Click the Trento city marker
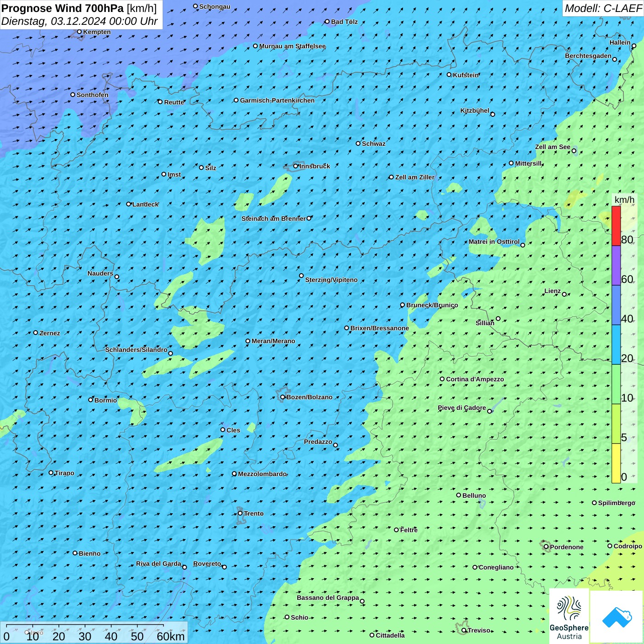644x644 pixels. [x=240, y=513]
